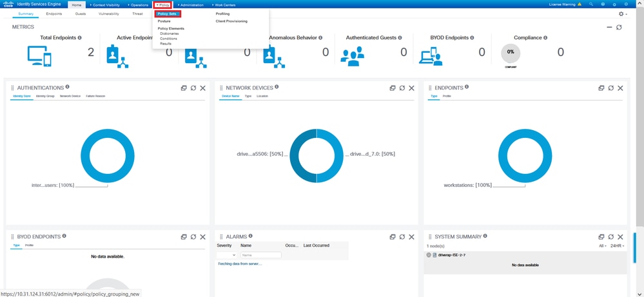Image resolution: width=644 pixels, height=297 pixels.
Task: Click the Authentications panel info icon
Action: point(67,87)
